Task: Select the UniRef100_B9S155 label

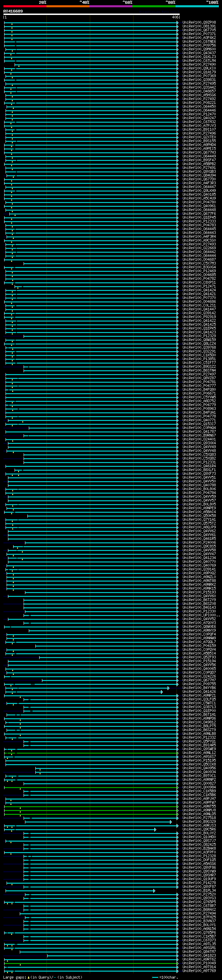Action: coord(199,141)
